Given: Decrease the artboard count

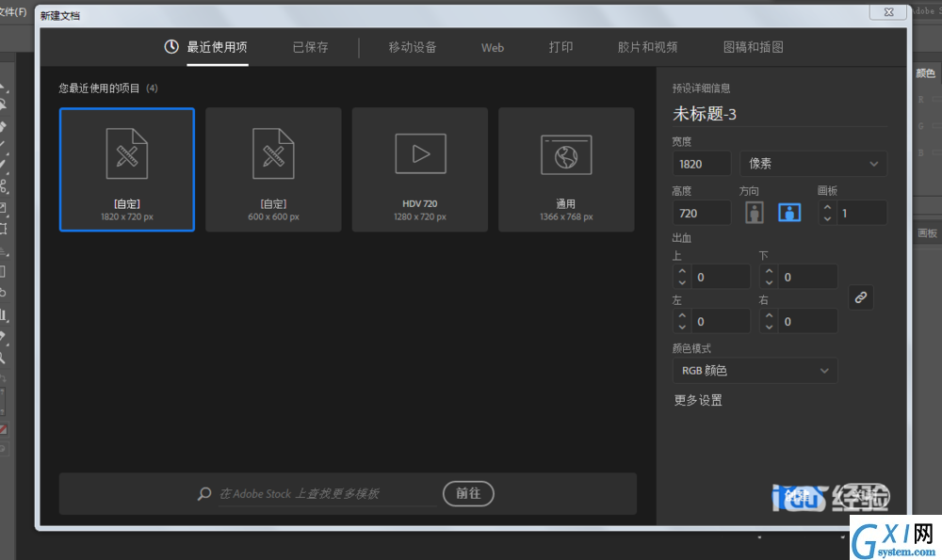Looking at the screenshot, I should tap(827, 218).
